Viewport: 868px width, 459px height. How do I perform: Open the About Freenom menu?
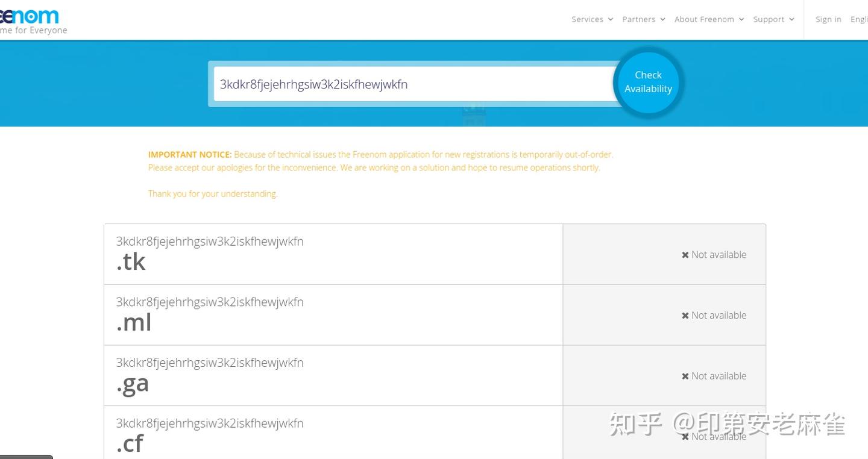click(x=705, y=19)
